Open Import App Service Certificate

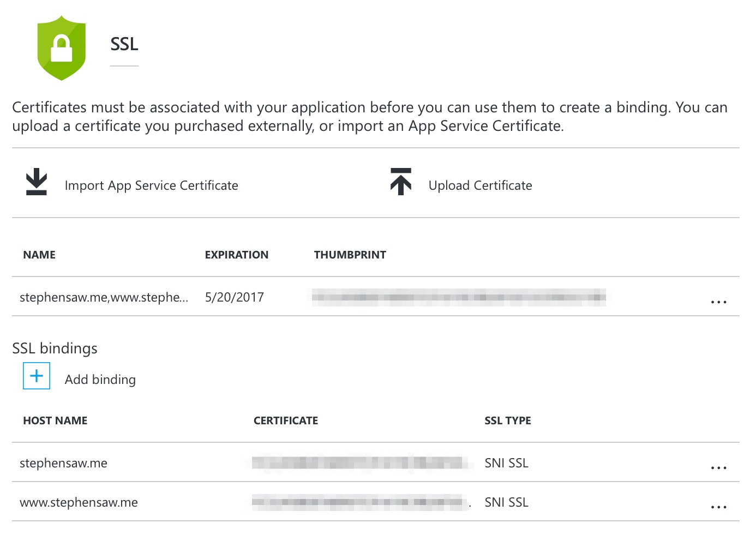coord(151,185)
